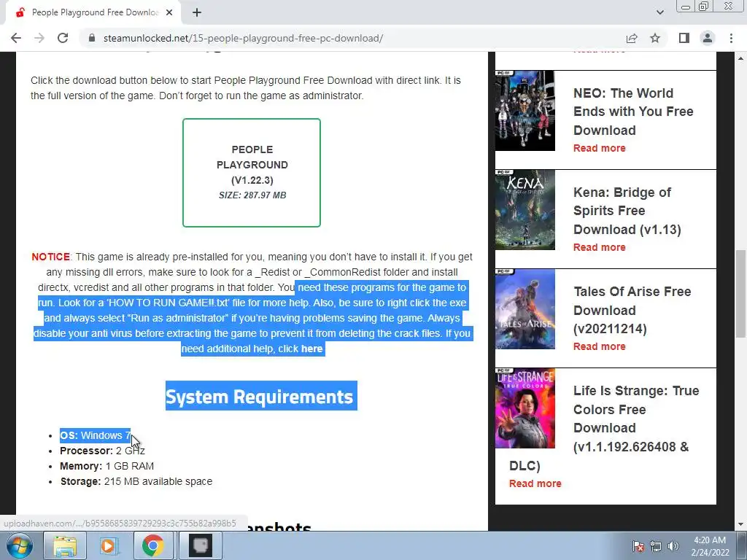Open Chrome side panel
Viewport: 747px width, 560px height.
tap(684, 38)
